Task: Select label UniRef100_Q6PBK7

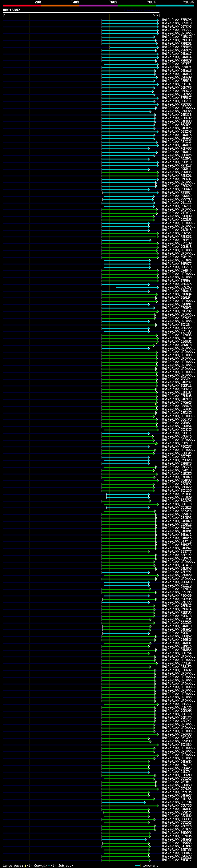Action: (177, 606)
